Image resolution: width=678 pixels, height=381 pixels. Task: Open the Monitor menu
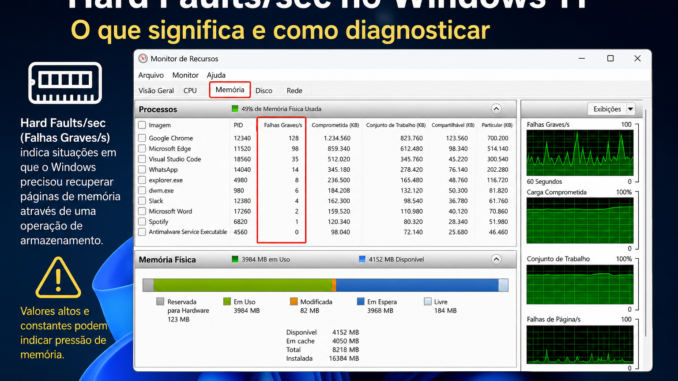(x=185, y=75)
